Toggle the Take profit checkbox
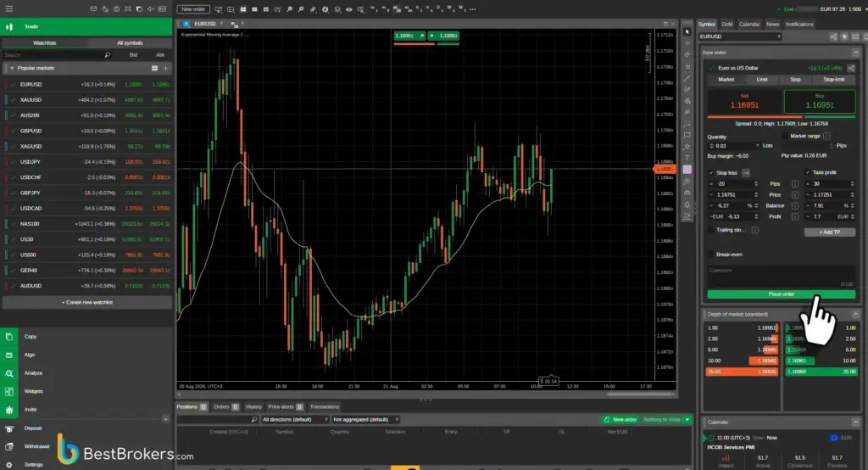868x470 pixels. coord(808,172)
